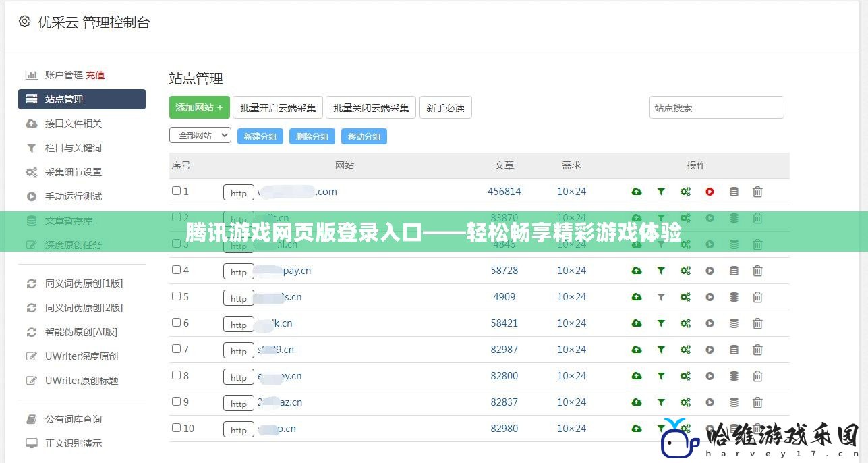Click the play icon in row 4
The height and width of the screenshot is (463, 868).
point(710,271)
